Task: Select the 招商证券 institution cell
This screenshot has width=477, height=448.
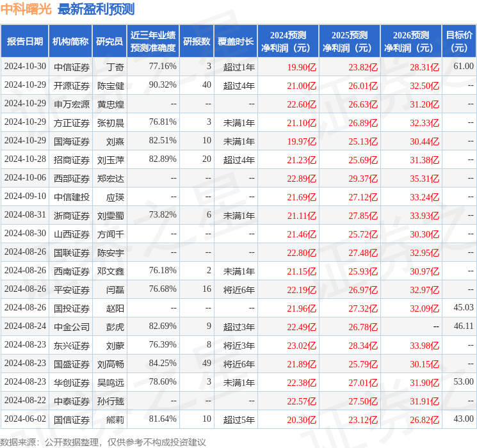Action: click(72, 160)
